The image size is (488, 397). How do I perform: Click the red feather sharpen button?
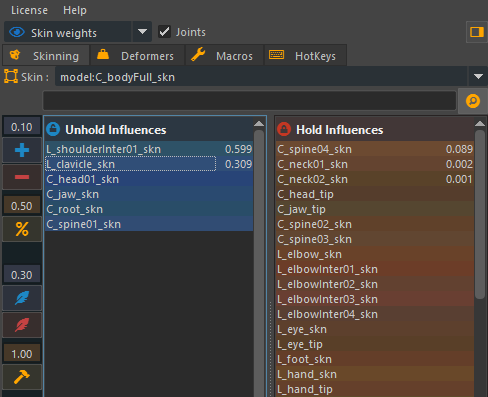coord(22,325)
